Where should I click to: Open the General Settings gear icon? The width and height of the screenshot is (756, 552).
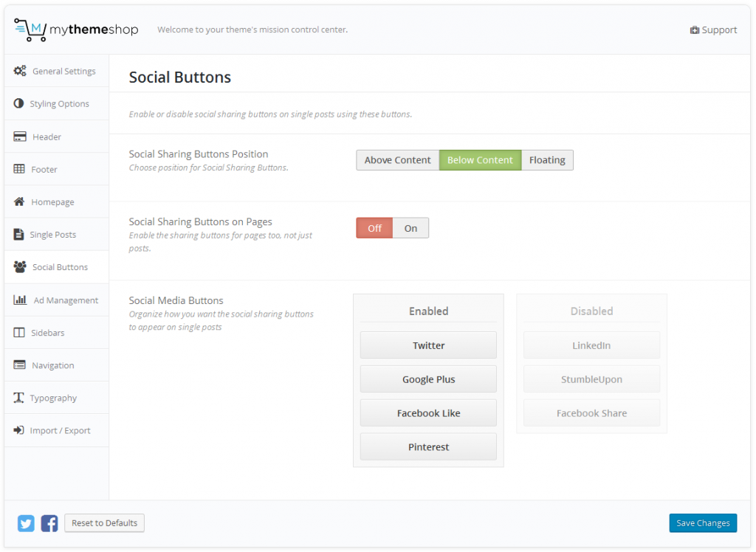[x=20, y=71]
